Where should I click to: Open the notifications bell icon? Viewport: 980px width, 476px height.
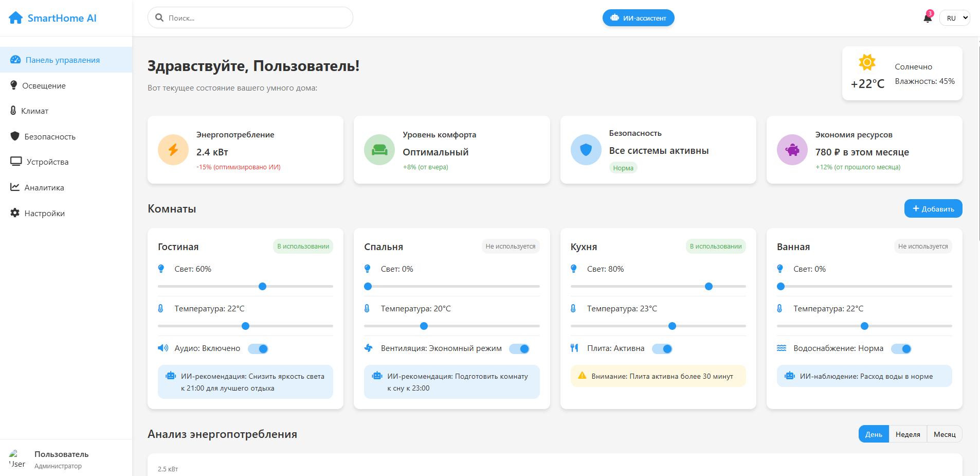[x=928, y=18]
